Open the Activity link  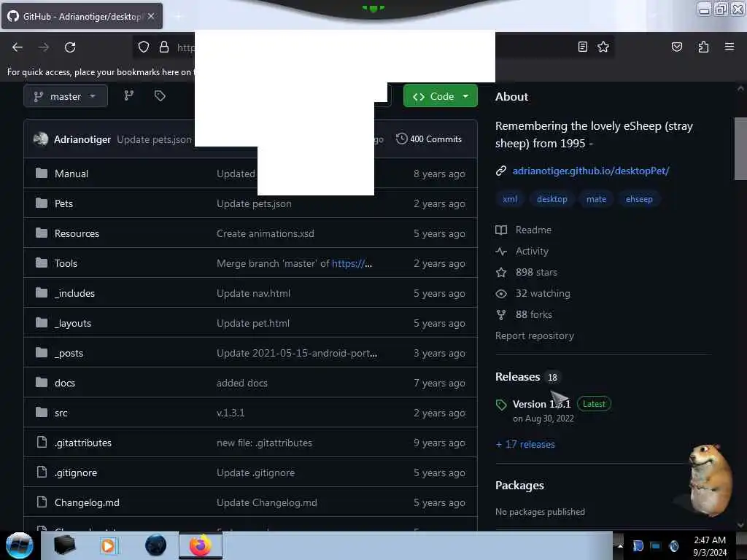(x=522, y=251)
